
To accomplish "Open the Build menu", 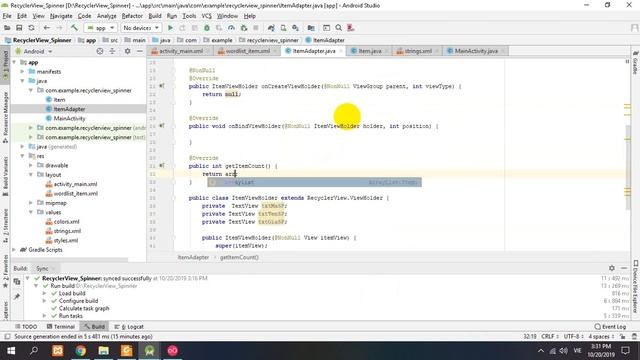I will [x=155, y=16].
